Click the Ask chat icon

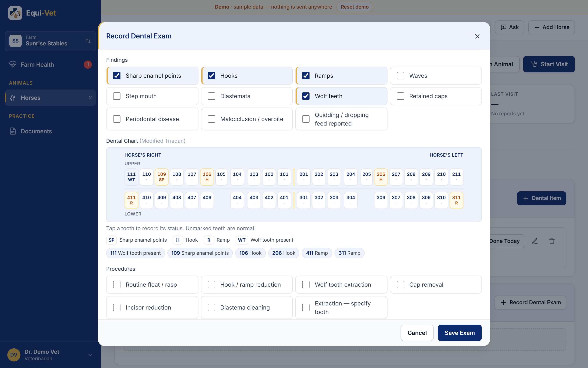click(x=504, y=27)
